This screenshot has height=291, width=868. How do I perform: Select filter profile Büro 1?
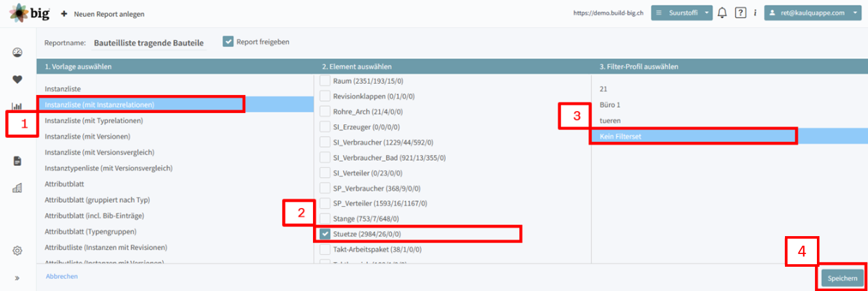(729, 105)
